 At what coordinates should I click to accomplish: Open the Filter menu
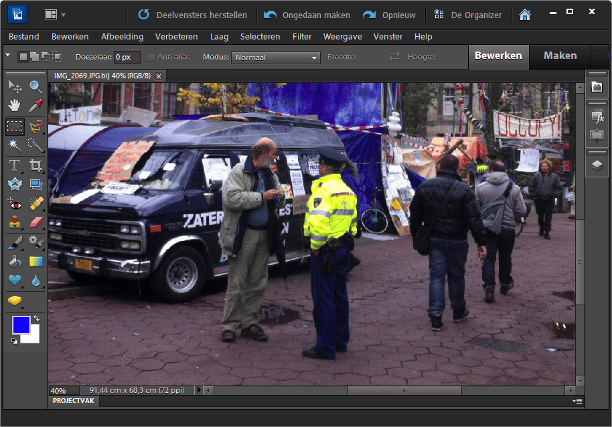pyautogui.click(x=302, y=36)
